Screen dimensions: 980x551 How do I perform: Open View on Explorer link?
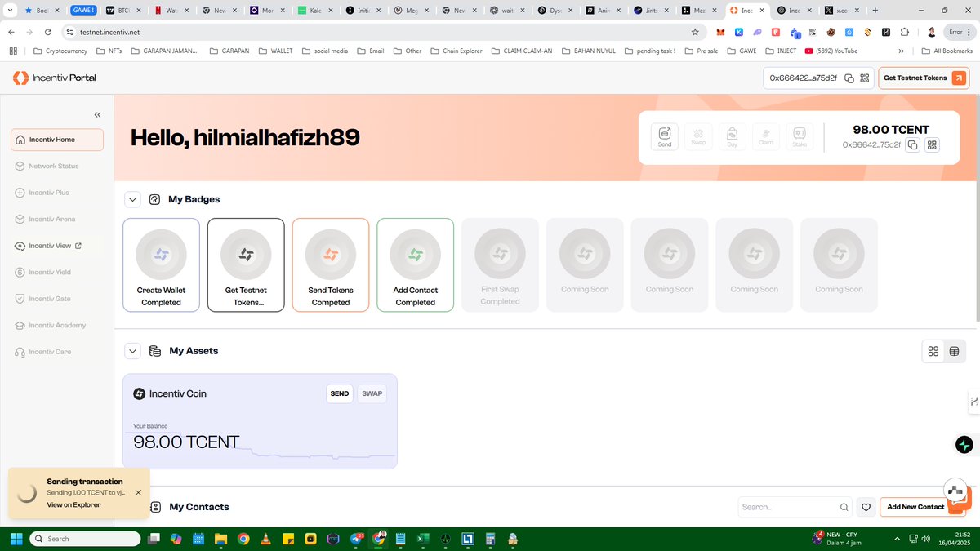coord(73,504)
